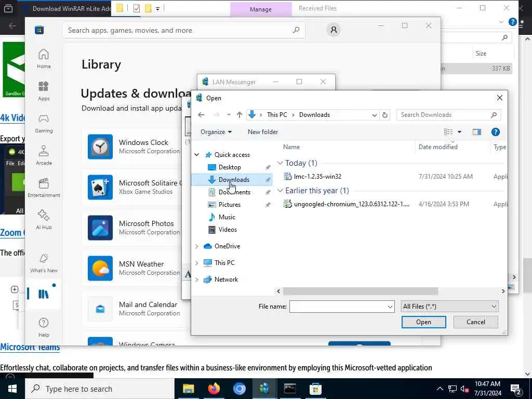The image size is (532, 399).
Task: Open Microsoft Store from the taskbar
Action: click(x=315, y=389)
